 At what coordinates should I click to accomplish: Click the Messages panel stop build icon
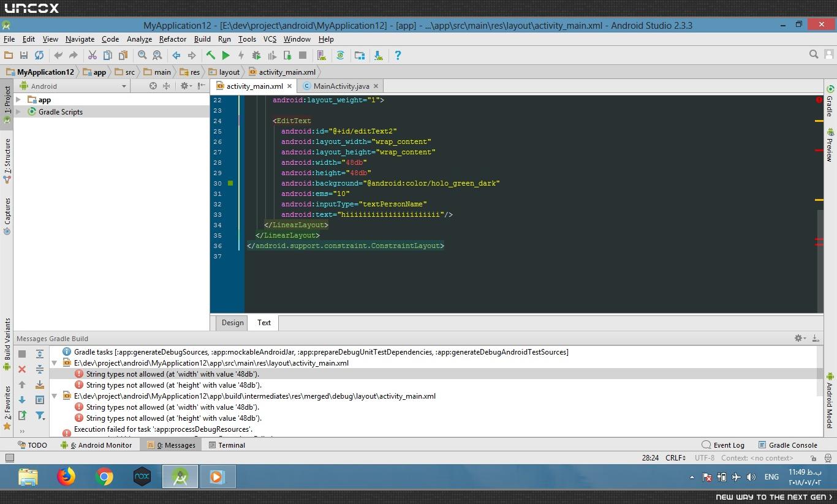[22, 354]
